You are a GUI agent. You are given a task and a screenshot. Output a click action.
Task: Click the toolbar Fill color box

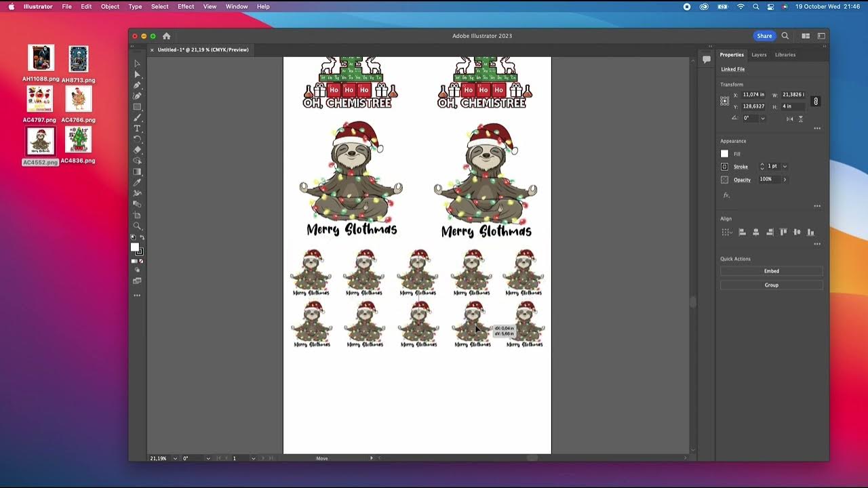pyautogui.click(x=135, y=247)
